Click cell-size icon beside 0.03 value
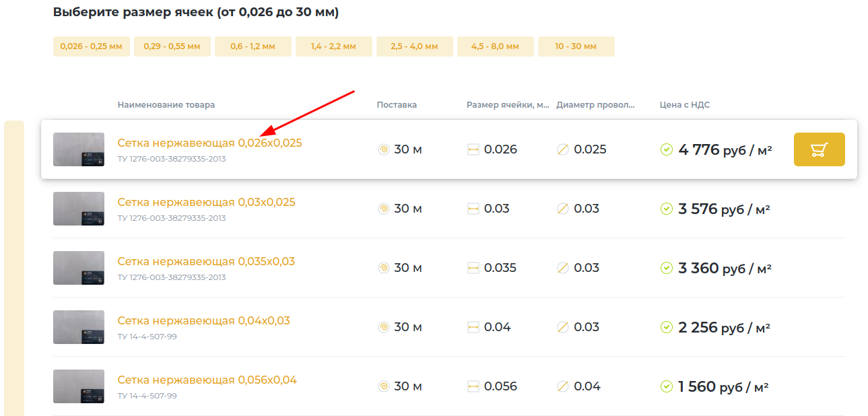Image resolution: width=868 pixels, height=416 pixels. point(473,209)
